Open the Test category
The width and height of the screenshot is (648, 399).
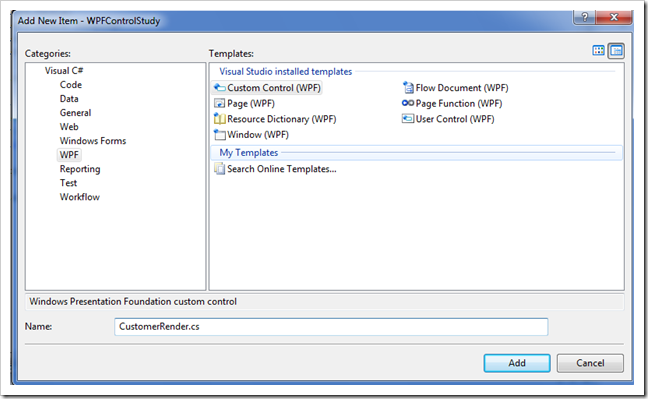coord(68,183)
